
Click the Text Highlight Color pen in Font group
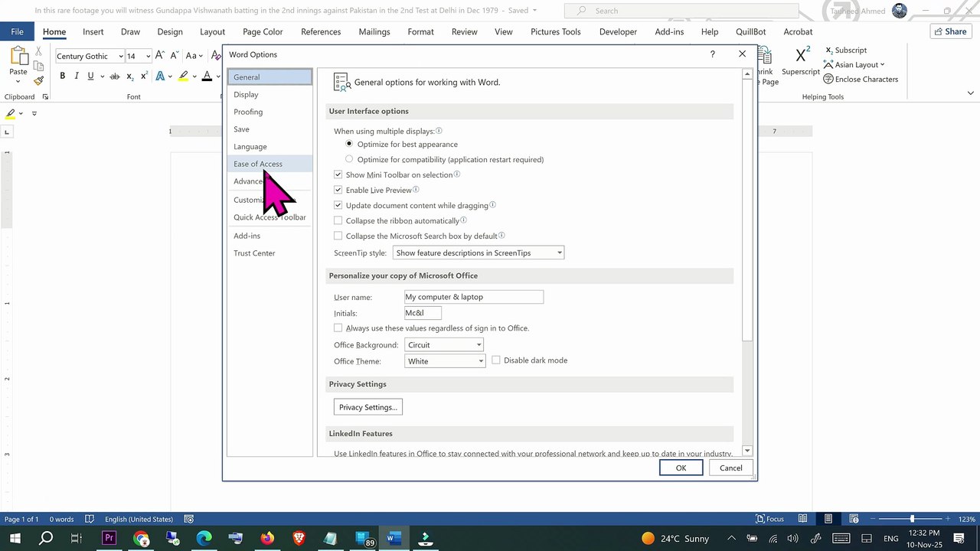(183, 76)
